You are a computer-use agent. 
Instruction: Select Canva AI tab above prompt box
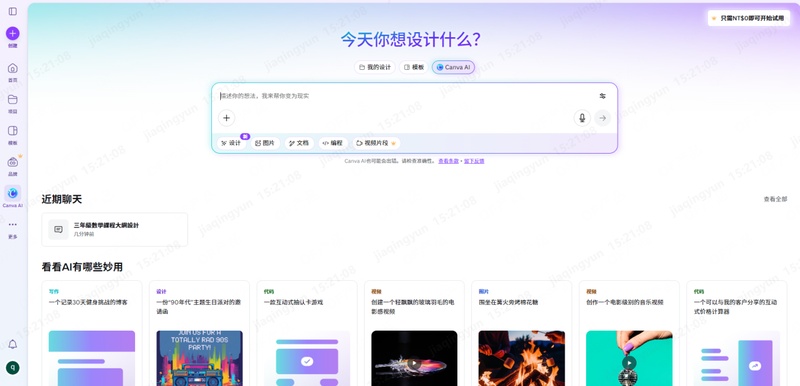[454, 67]
